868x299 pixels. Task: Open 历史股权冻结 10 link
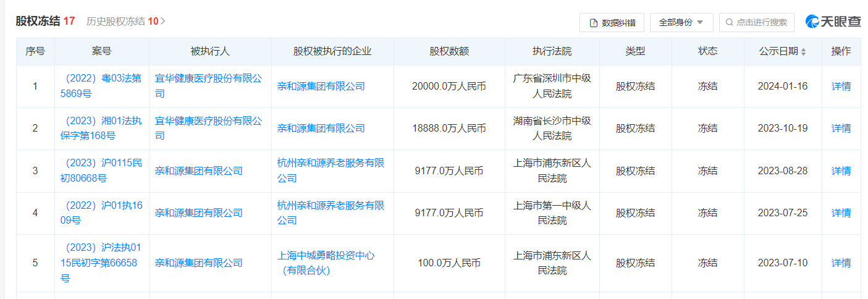point(125,21)
